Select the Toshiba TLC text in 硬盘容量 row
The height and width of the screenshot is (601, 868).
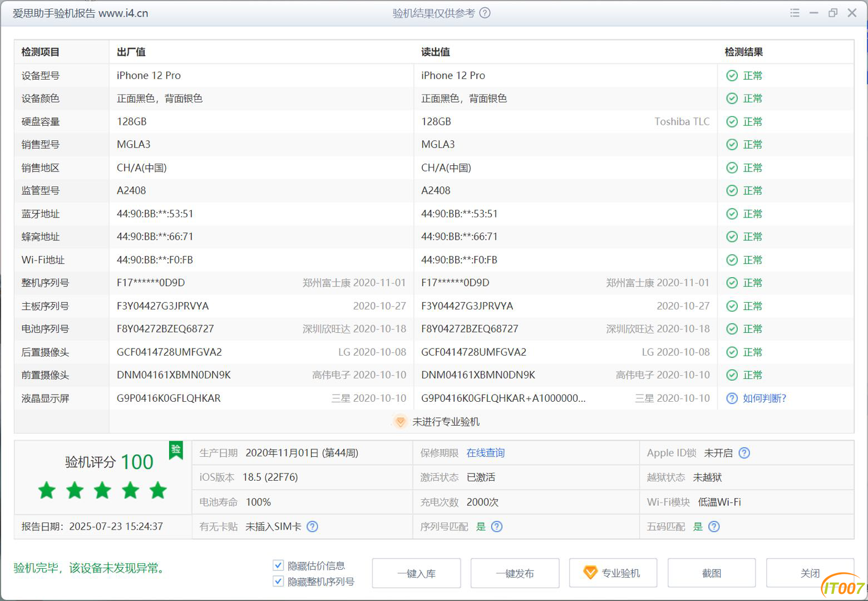(x=682, y=122)
